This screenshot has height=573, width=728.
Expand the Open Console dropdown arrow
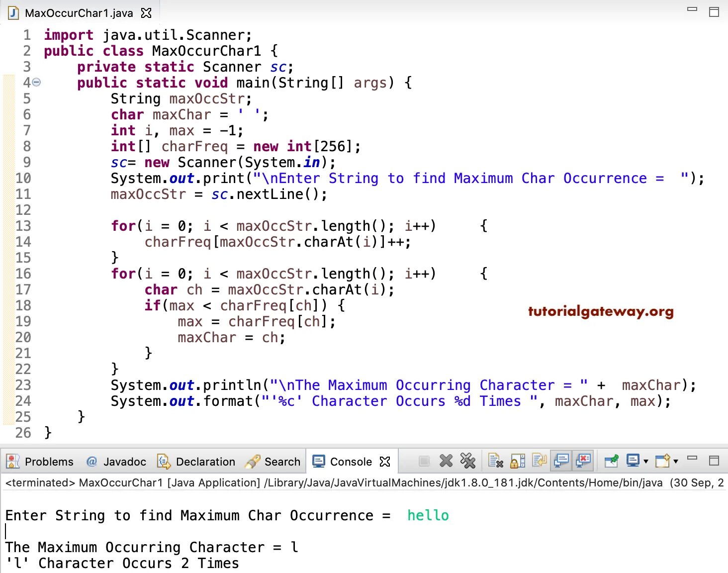pos(676,462)
